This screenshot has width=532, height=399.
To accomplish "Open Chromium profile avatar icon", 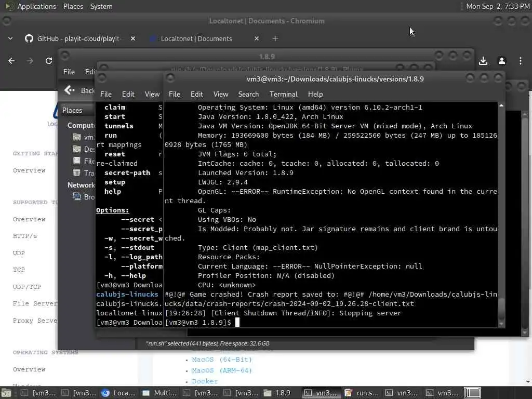I will point(502,61).
